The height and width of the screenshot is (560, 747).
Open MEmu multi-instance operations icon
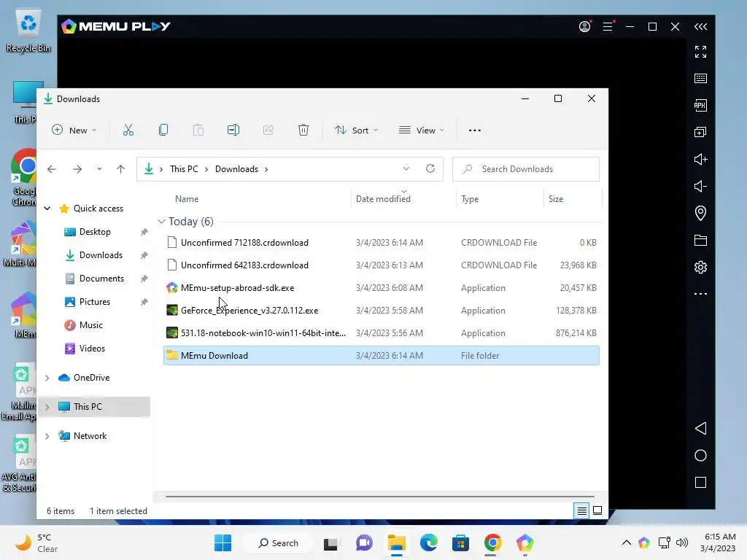[x=700, y=132]
